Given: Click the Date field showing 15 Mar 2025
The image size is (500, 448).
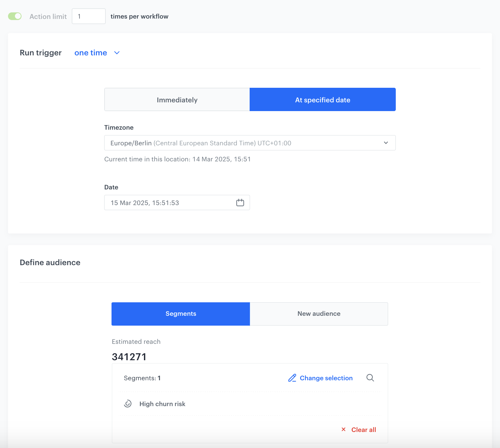Looking at the screenshot, I should point(168,203).
